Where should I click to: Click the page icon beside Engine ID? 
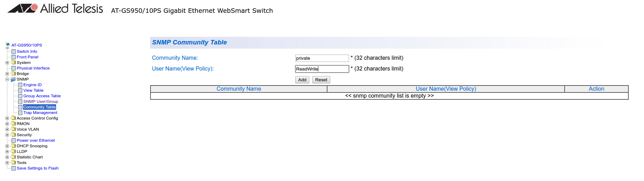20,85
